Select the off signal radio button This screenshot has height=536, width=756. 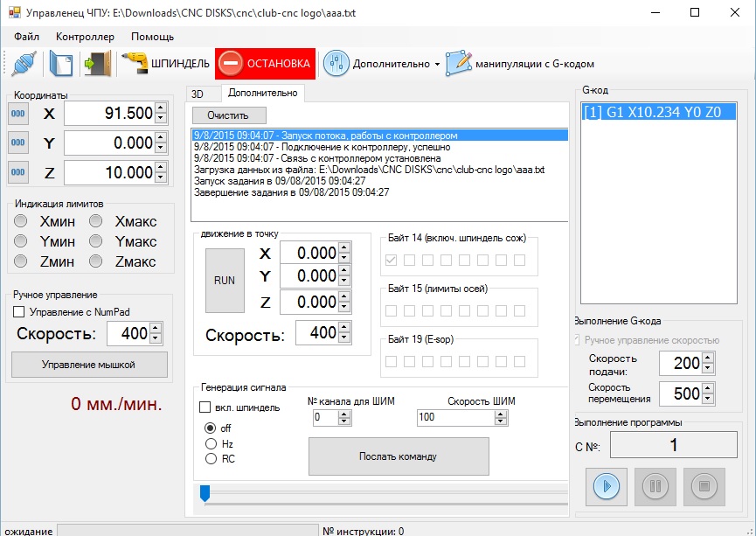point(211,428)
